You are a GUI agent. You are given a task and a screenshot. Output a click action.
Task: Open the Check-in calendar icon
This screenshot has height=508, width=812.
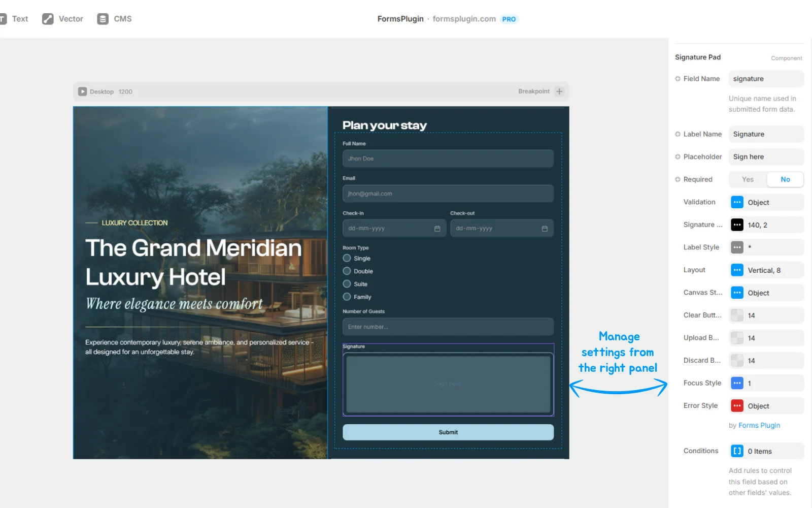[x=437, y=229]
